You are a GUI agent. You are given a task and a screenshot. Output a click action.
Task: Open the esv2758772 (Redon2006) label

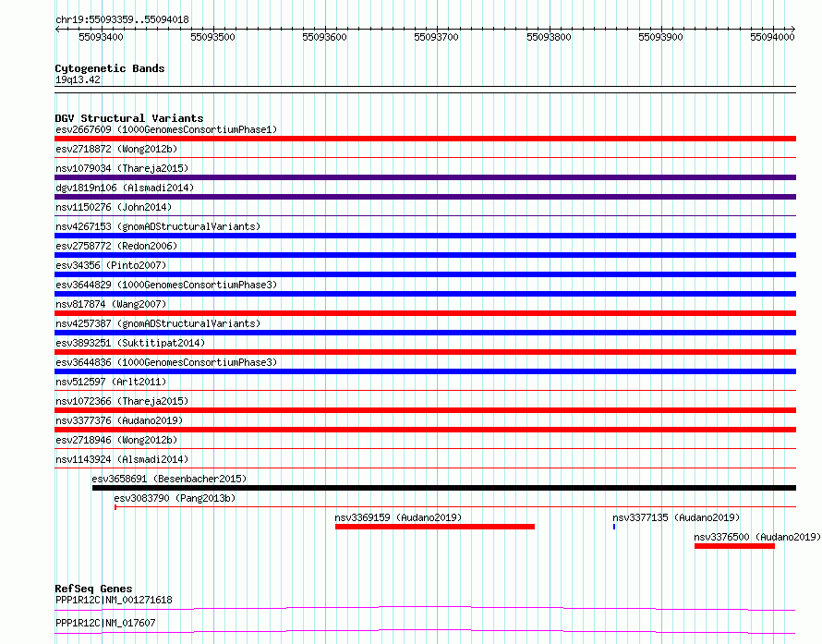116,246
